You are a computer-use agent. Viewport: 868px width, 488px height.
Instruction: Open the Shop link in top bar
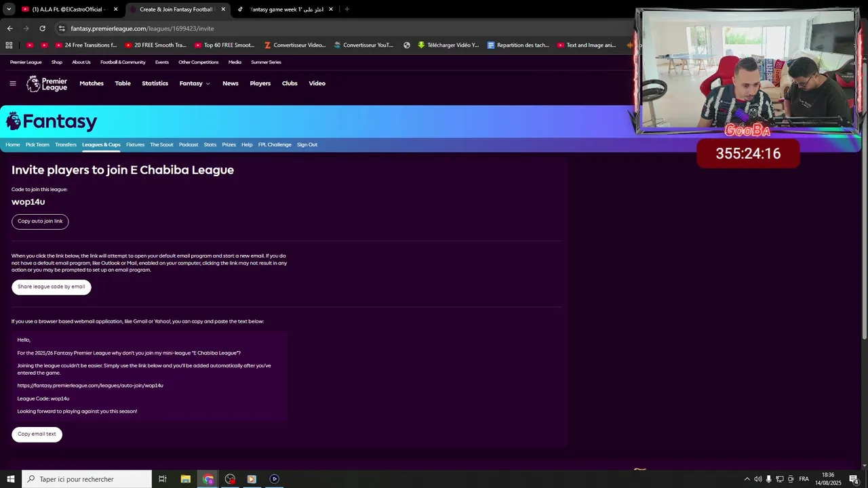point(57,62)
